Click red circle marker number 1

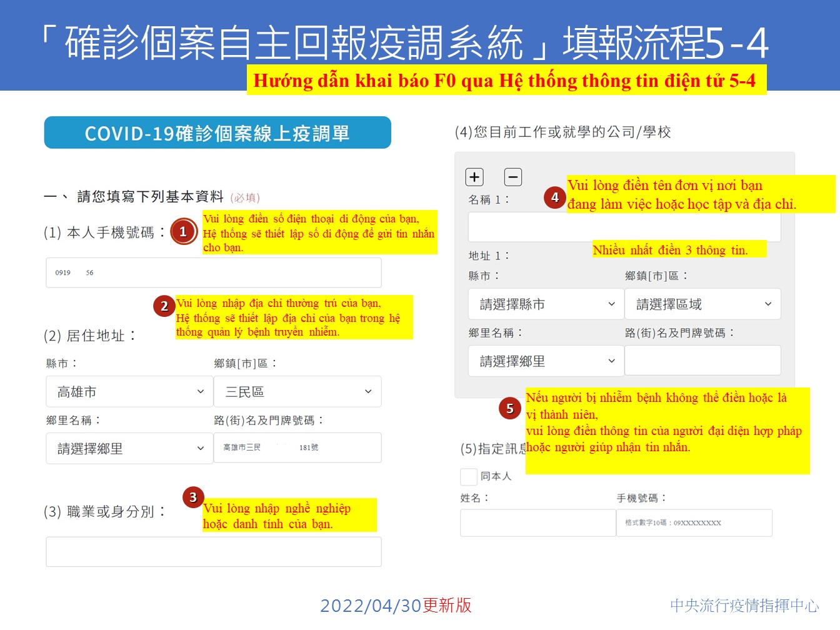[183, 232]
